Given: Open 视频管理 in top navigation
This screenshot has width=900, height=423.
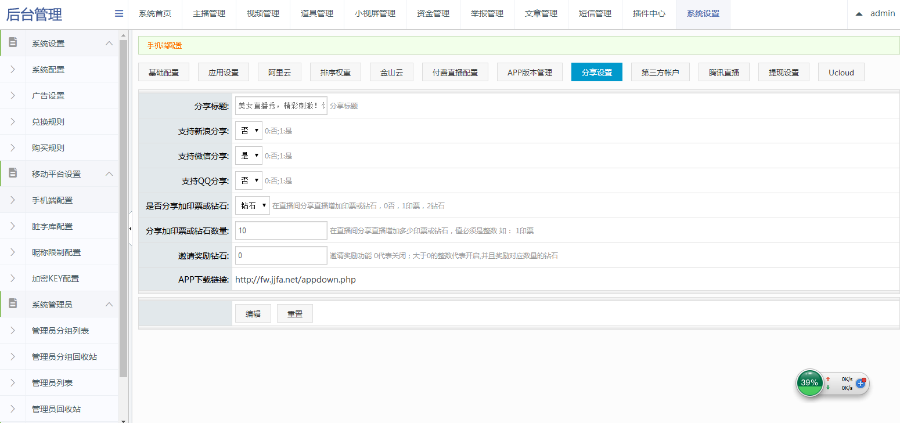Looking at the screenshot, I should (x=262, y=14).
